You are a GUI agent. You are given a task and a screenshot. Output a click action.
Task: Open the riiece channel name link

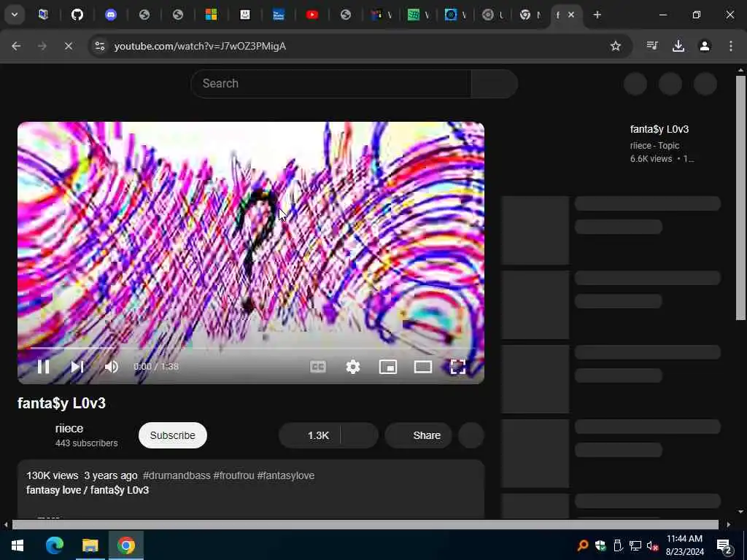pyautogui.click(x=69, y=428)
